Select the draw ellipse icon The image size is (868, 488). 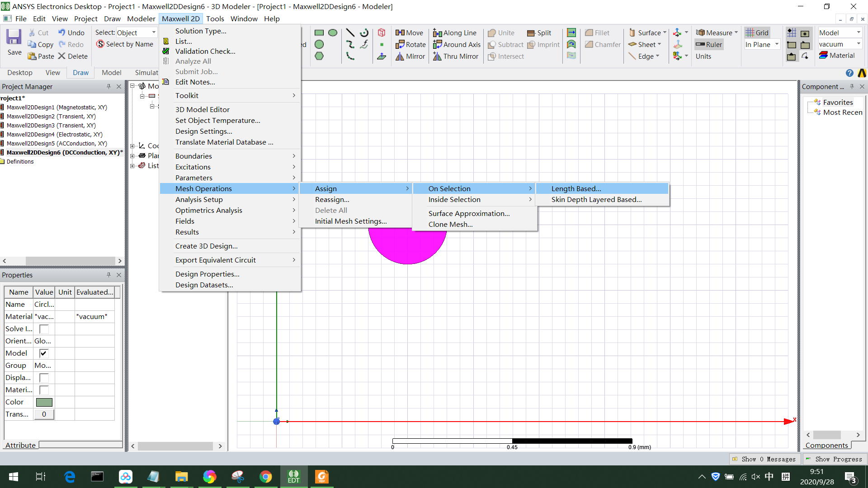tap(333, 33)
